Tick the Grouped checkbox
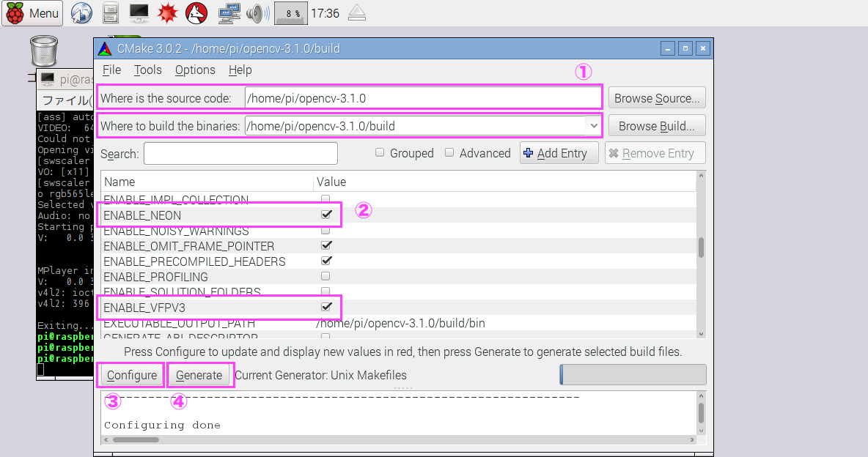The height and width of the screenshot is (457, 868). [x=380, y=153]
